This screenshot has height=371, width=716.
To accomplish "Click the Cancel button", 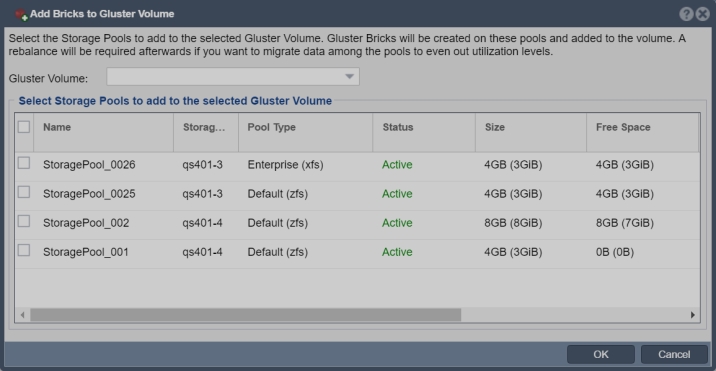I will click(674, 355).
